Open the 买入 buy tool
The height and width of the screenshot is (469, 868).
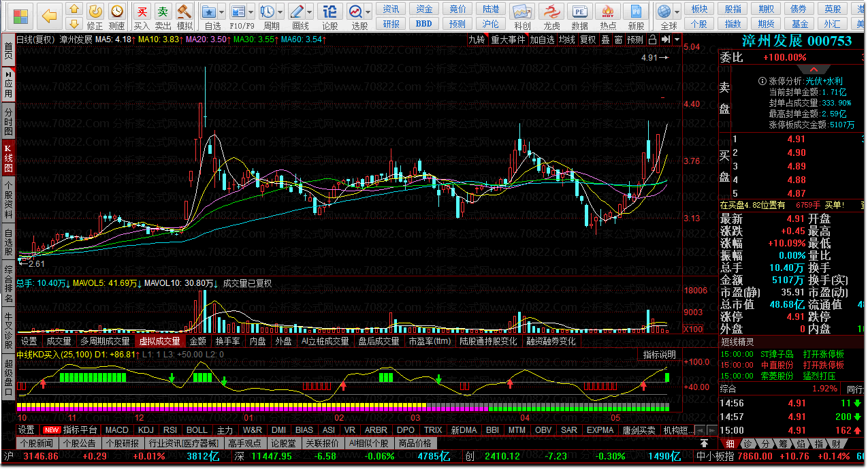click(142, 12)
